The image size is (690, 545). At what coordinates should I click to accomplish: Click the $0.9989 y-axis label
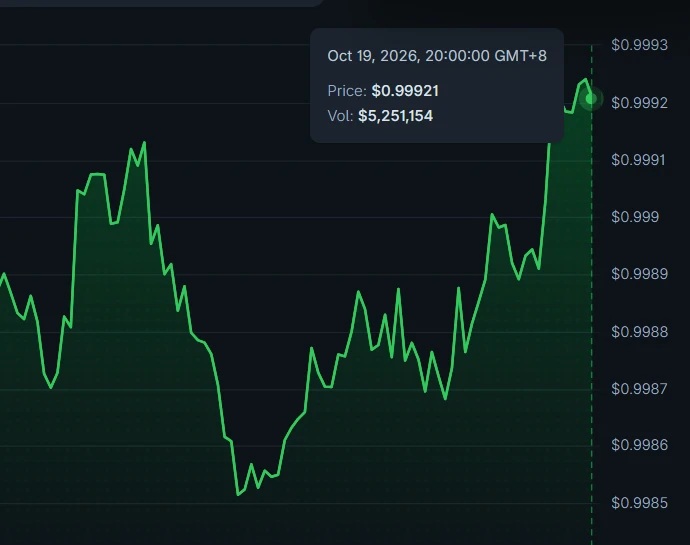tap(639, 274)
